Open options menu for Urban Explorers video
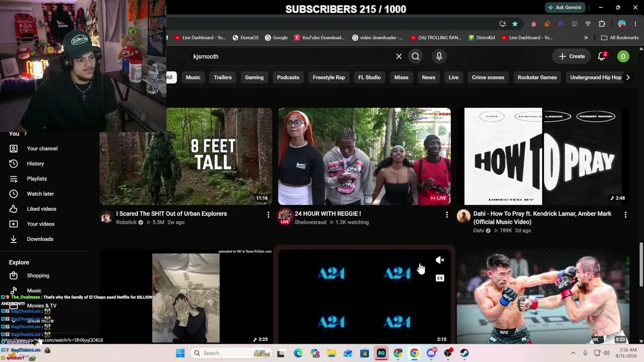The height and width of the screenshot is (362, 644). click(x=268, y=215)
